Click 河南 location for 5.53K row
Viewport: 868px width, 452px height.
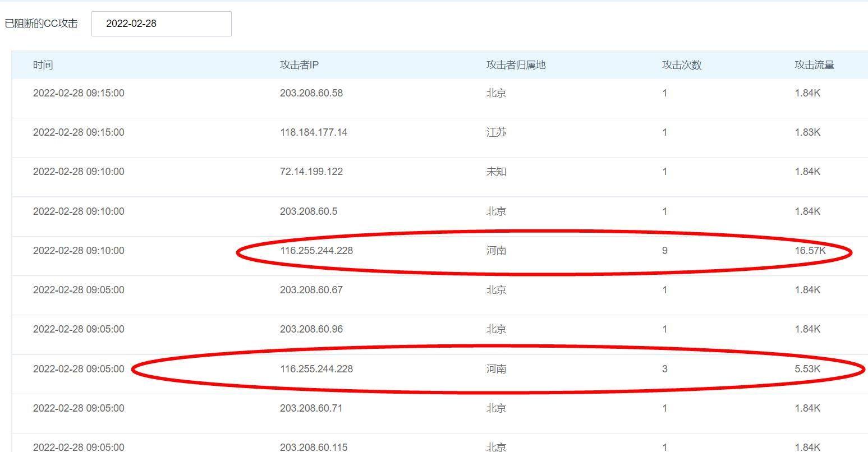[x=496, y=369]
